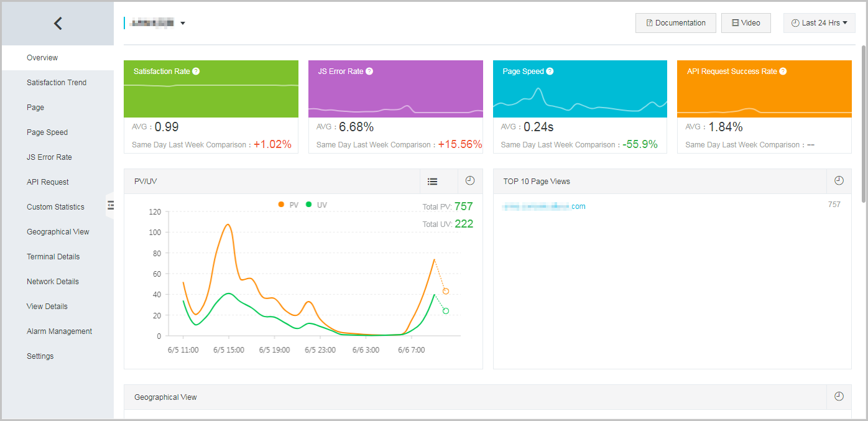Click the Page Speed help icon
The height and width of the screenshot is (421, 868).
[x=550, y=72]
